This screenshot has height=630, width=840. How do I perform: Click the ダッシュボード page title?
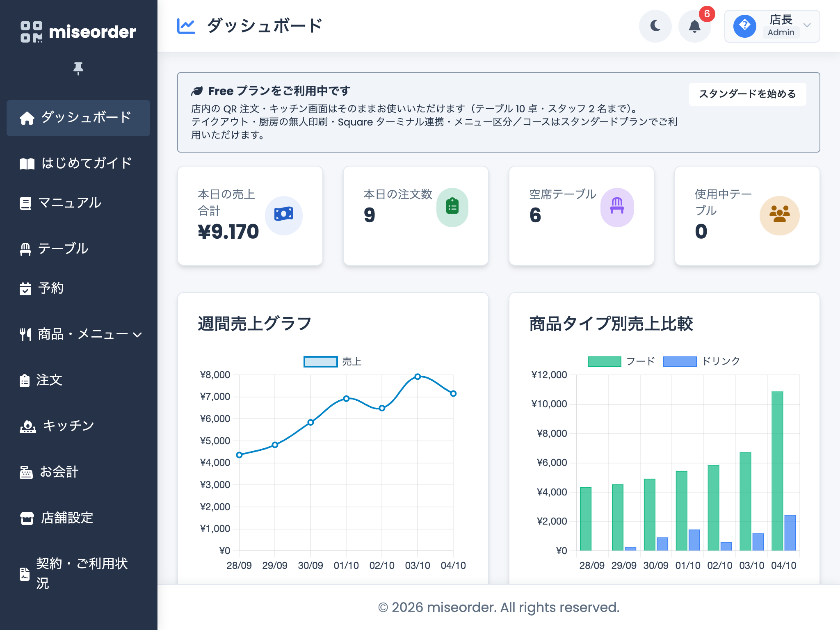coord(265,26)
